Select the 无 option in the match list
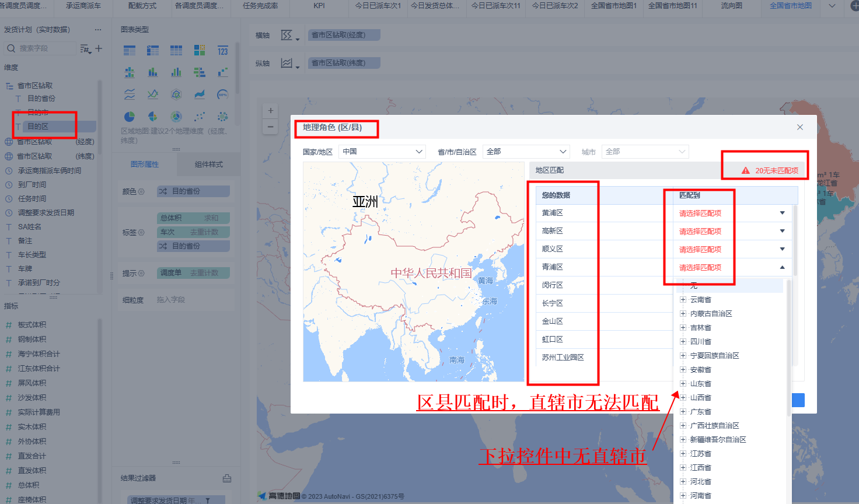This screenshot has height=504, width=859. click(x=730, y=286)
